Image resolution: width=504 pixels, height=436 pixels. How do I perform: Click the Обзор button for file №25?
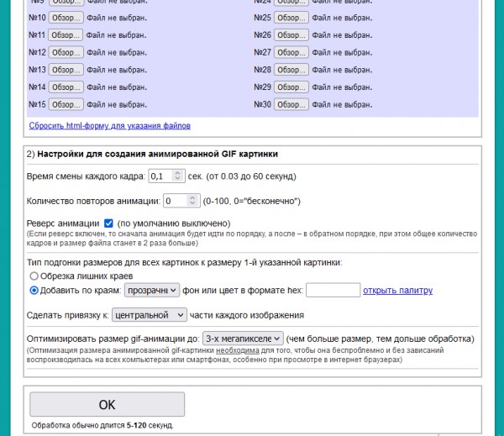(291, 18)
